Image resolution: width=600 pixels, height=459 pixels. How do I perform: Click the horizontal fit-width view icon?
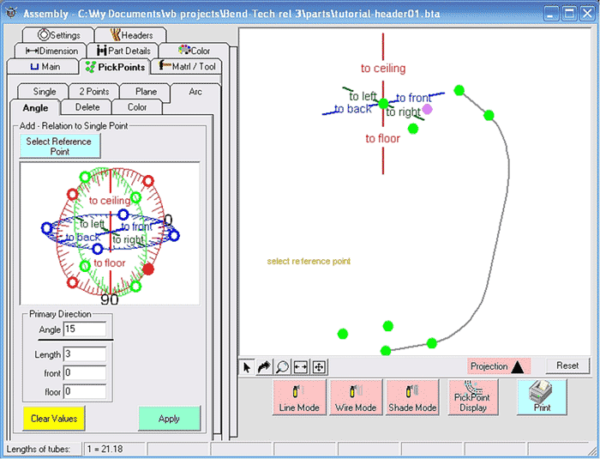pos(301,367)
